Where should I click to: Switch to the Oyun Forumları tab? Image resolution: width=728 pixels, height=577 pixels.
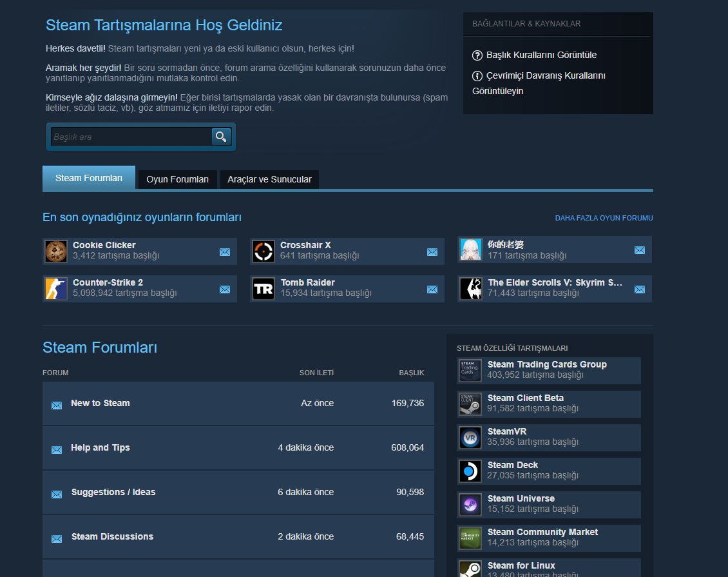tap(177, 179)
